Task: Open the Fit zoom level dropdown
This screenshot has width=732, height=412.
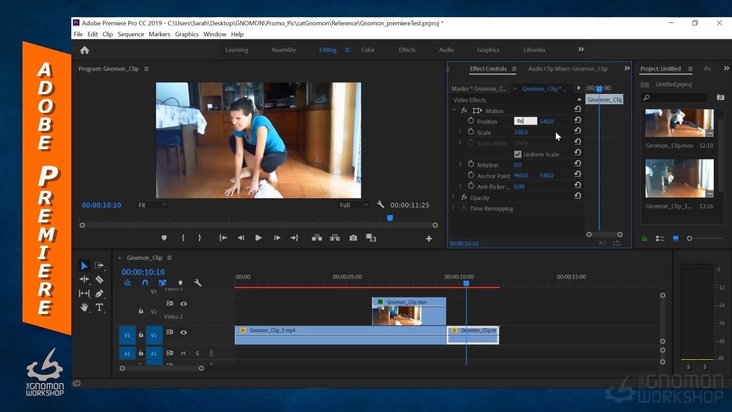Action: (152, 205)
